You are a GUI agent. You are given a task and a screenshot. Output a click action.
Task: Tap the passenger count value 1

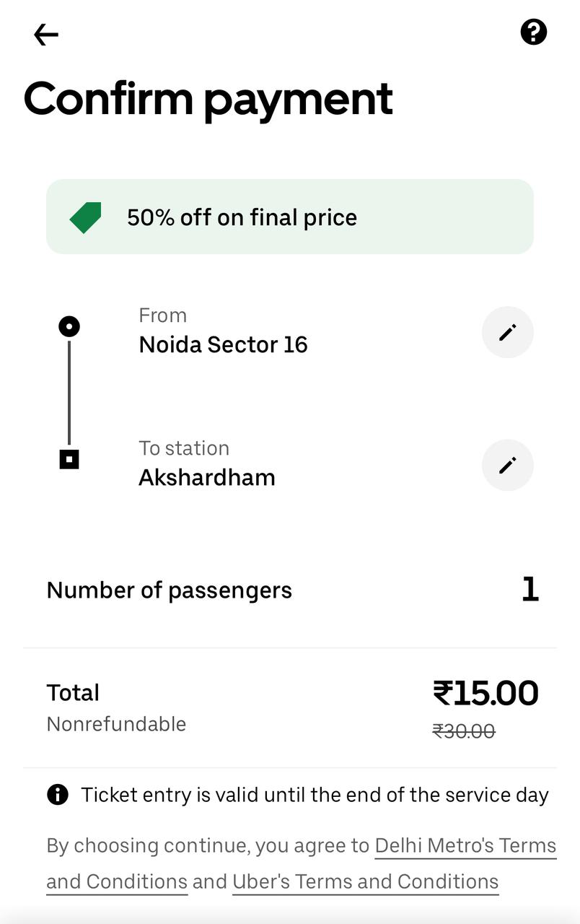tap(530, 590)
